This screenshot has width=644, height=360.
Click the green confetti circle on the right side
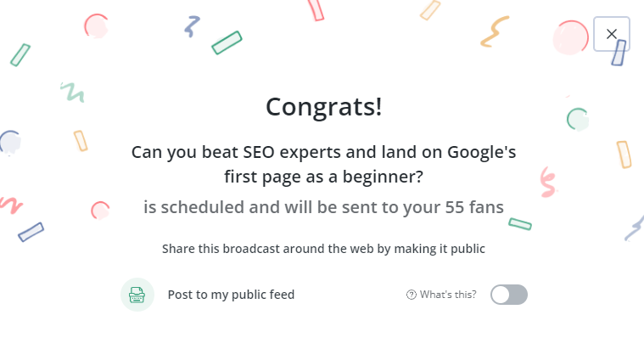(x=578, y=119)
